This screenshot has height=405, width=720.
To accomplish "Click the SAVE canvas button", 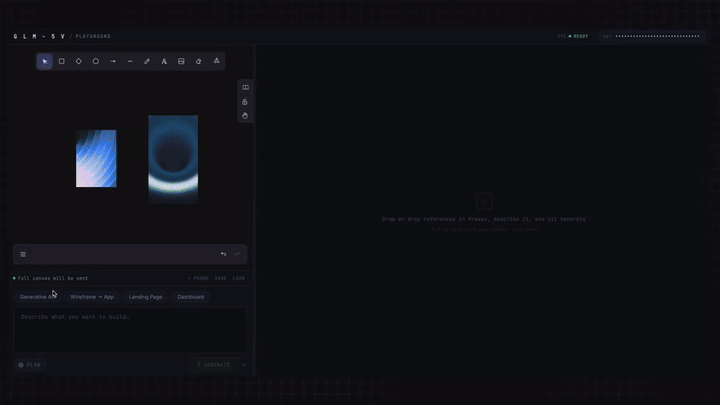I will [220, 278].
